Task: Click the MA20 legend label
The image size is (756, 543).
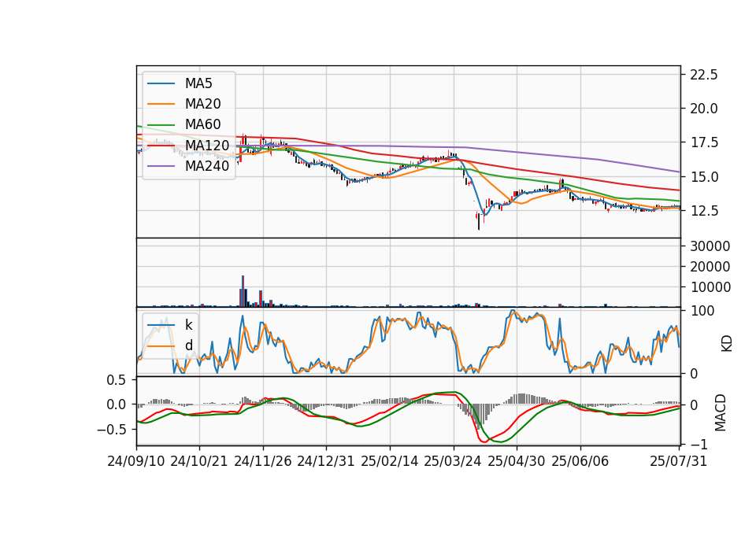Action: tap(202, 104)
